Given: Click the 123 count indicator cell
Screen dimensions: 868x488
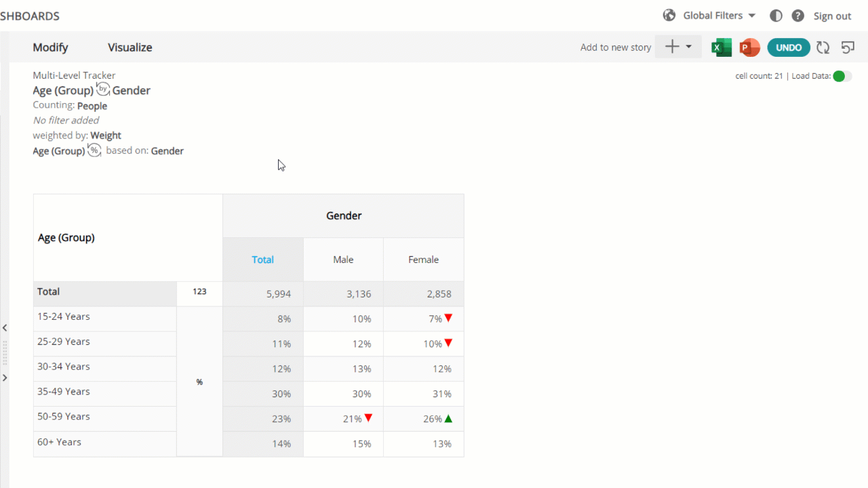Looking at the screenshot, I should [x=199, y=292].
